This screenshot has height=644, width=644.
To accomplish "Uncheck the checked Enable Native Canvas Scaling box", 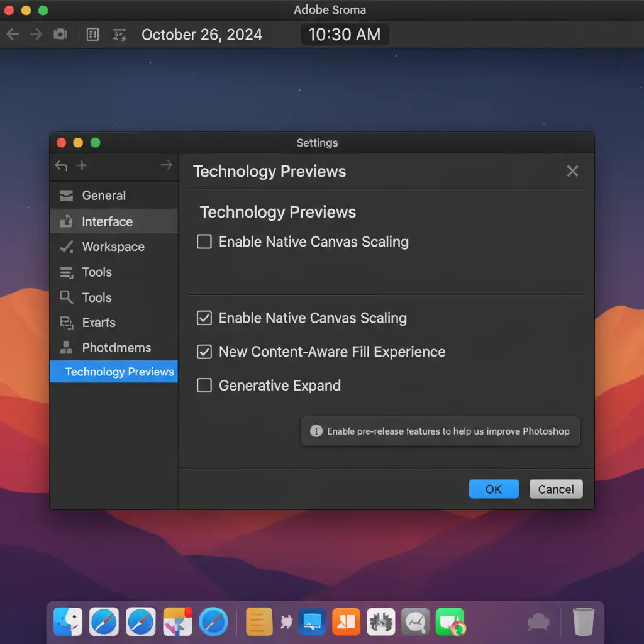I will tap(204, 318).
